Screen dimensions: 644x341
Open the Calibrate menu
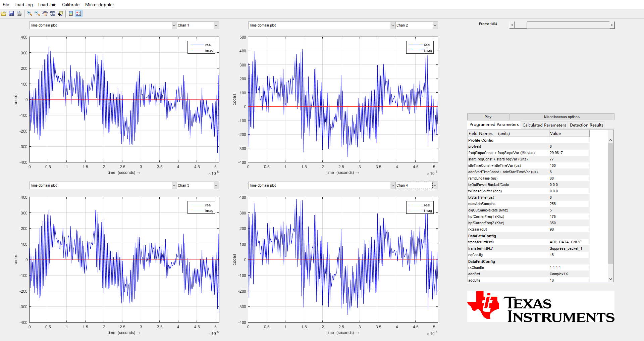(71, 4)
